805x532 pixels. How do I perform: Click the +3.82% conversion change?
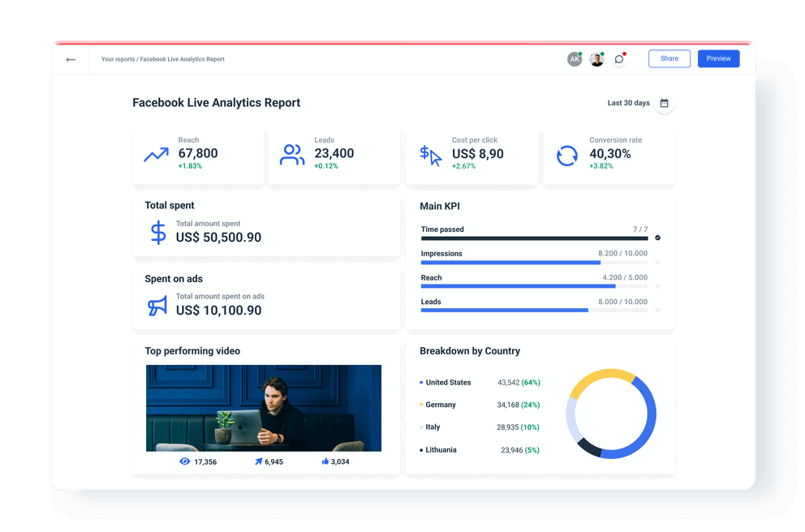click(x=601, y=166)
